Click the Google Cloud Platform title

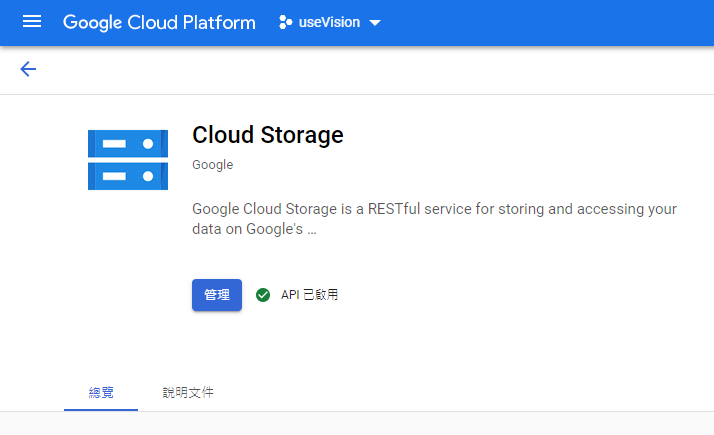(x=159, y=22)
